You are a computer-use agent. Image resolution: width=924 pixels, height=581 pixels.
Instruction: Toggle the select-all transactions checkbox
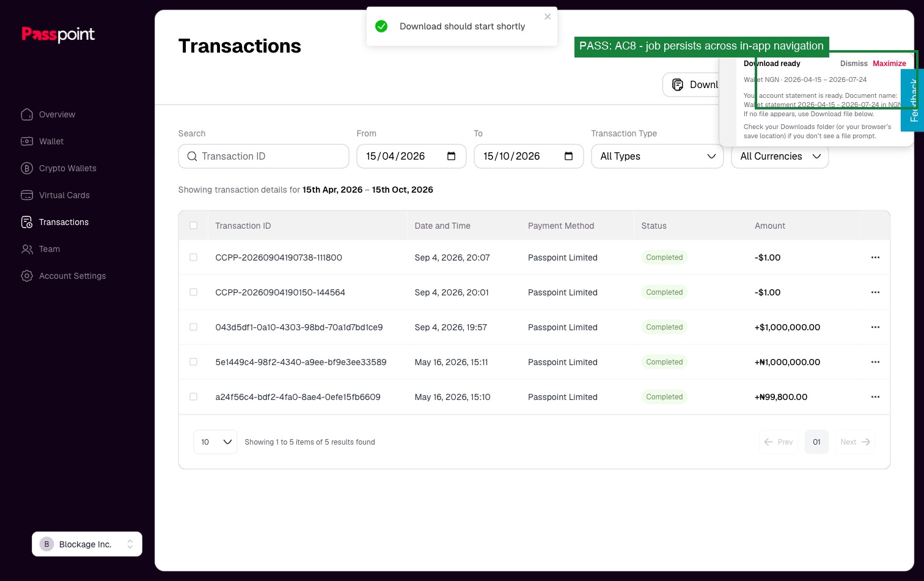tap(194, 226)
